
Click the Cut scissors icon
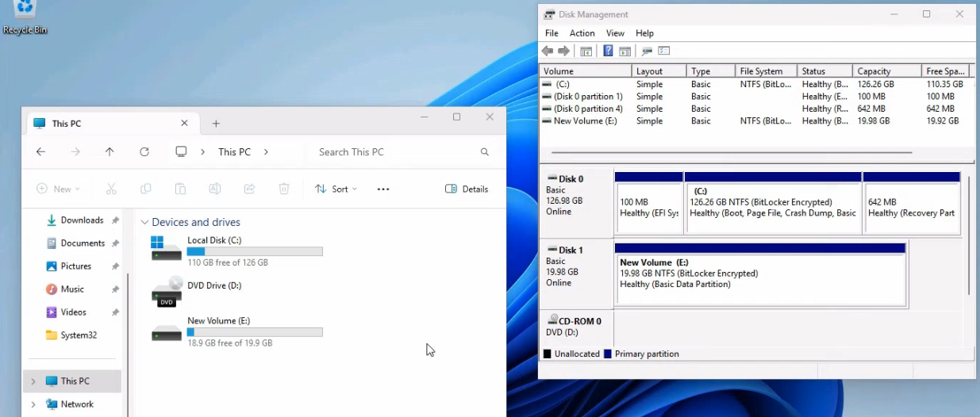(x=111, y=189)
